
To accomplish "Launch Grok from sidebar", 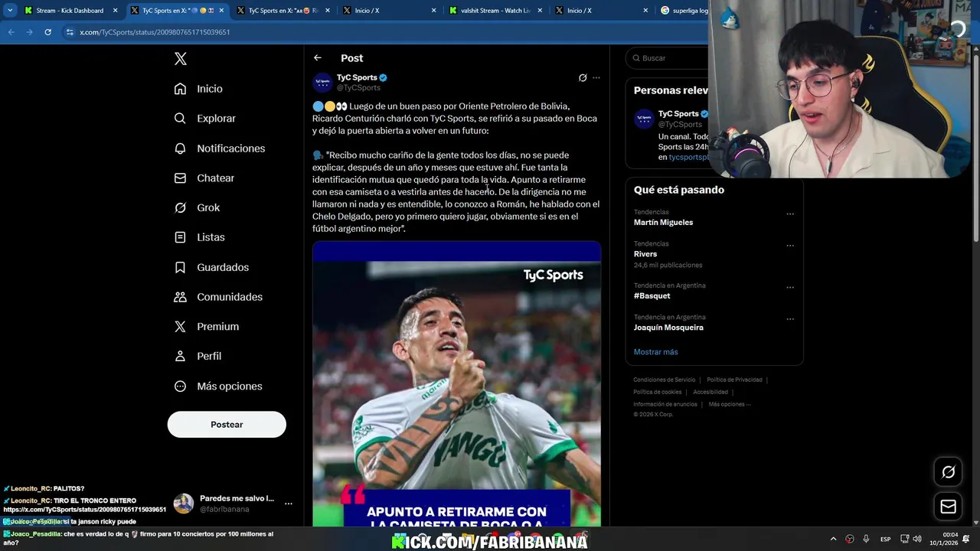I will tap(197, 207).
